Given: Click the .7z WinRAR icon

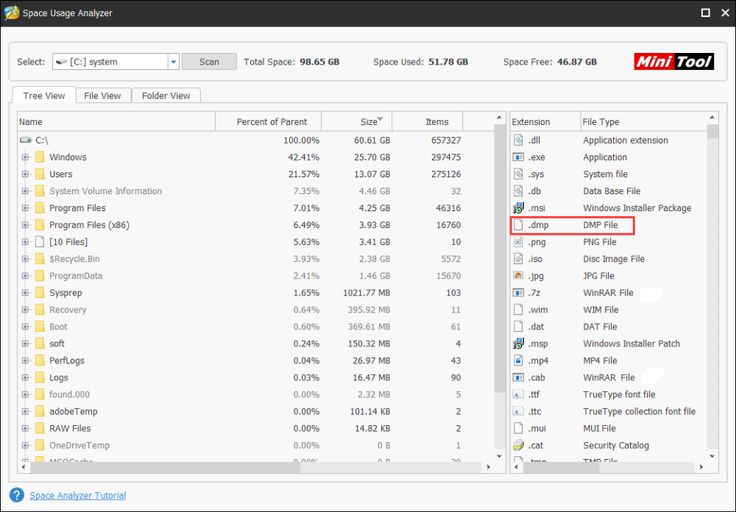Looking at the screenshot, I should [x=518, y=292].
